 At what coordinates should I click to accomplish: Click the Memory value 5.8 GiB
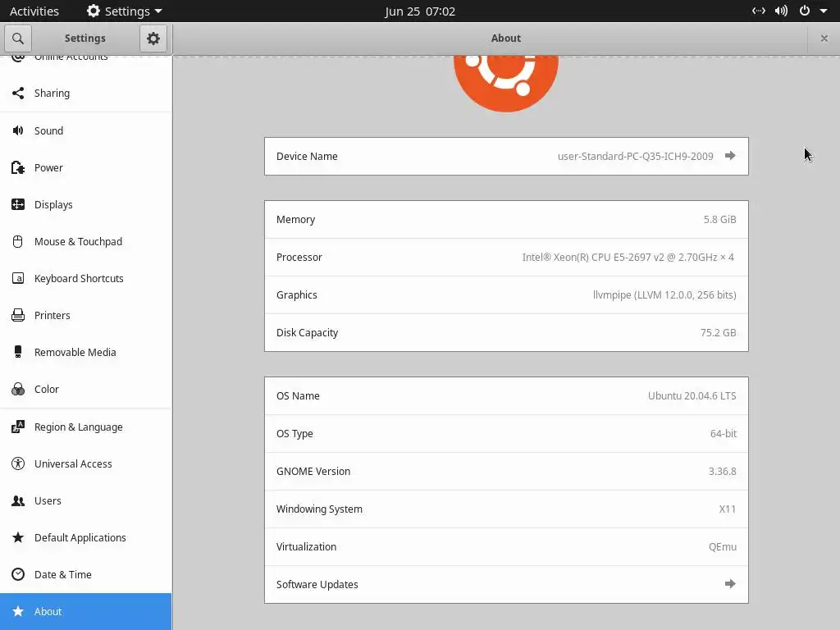(x=720, y=220)
